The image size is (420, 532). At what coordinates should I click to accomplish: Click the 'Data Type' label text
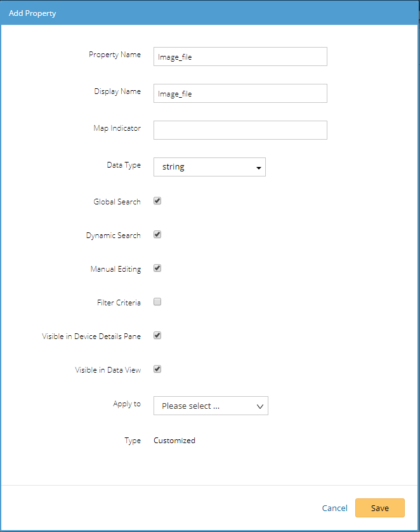tap(124, 165)
